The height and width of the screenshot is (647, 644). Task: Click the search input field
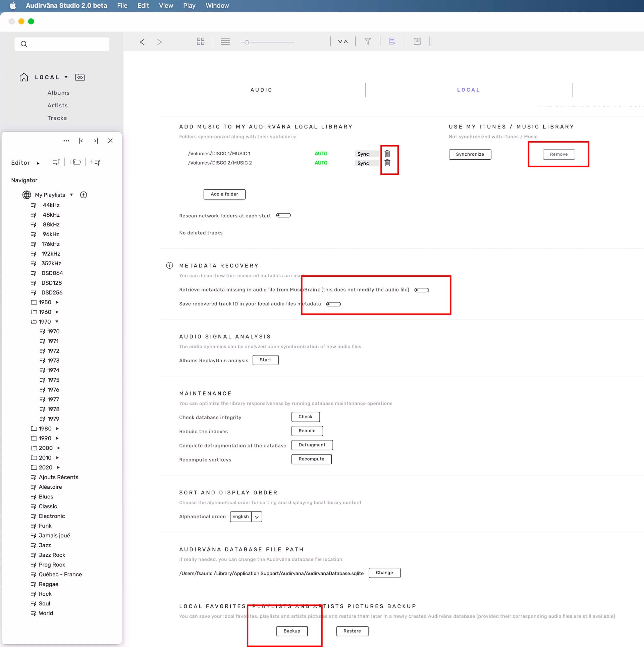(62, 44)
